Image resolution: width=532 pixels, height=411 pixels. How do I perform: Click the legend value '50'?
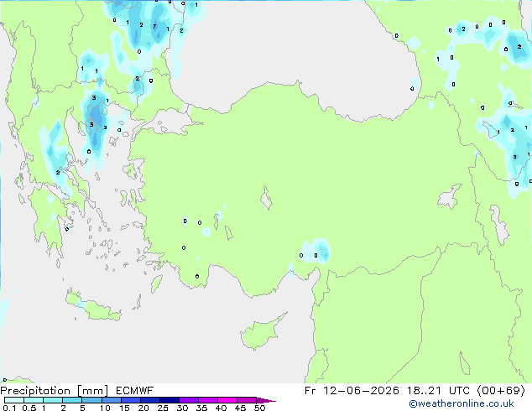(260, 408)
